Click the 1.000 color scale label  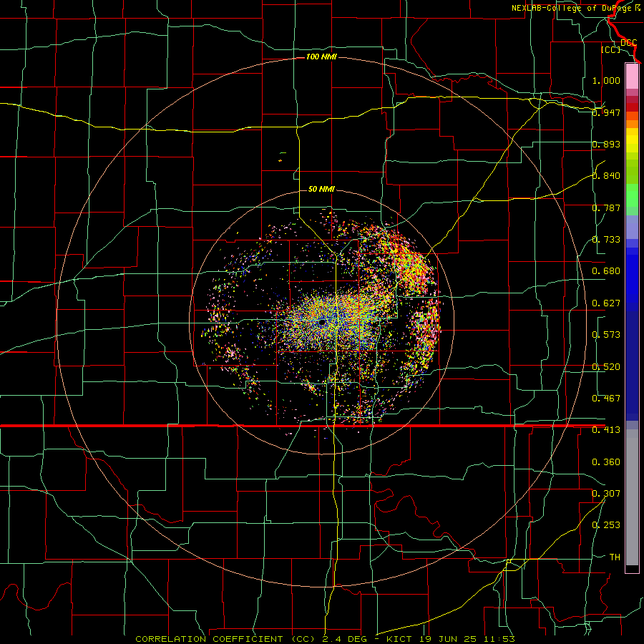pos(606,80)
